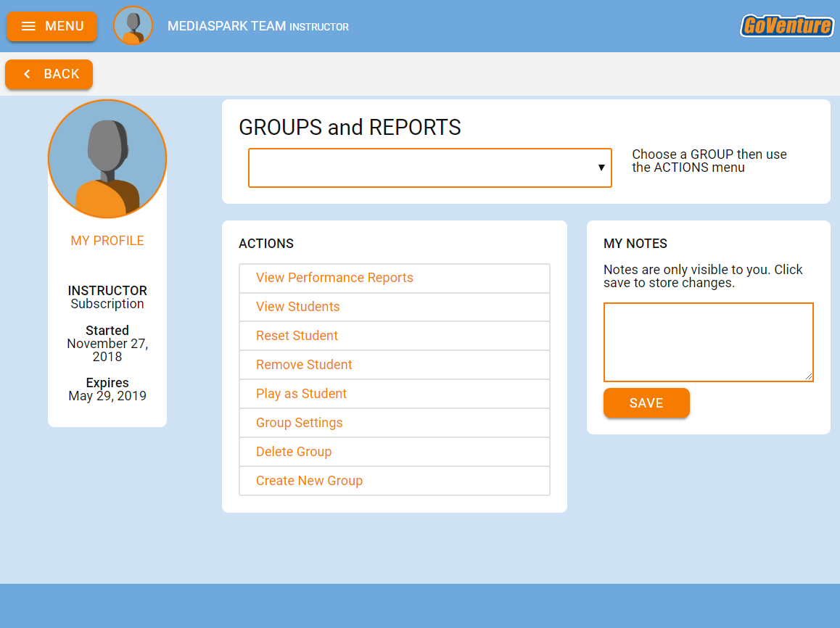Go BACK using the orange button
Viewport: 840px width, 628px height.
pos(49,74)
